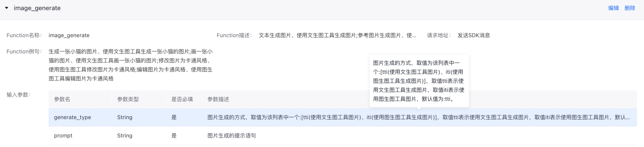The image size is (644, 147).
Task: Click the 编辑 link
Action: 613,8
